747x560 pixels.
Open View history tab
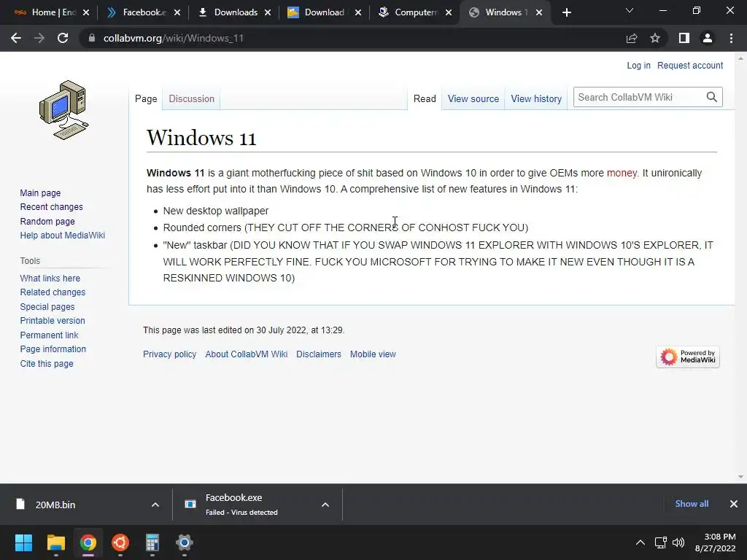(536, 98)
